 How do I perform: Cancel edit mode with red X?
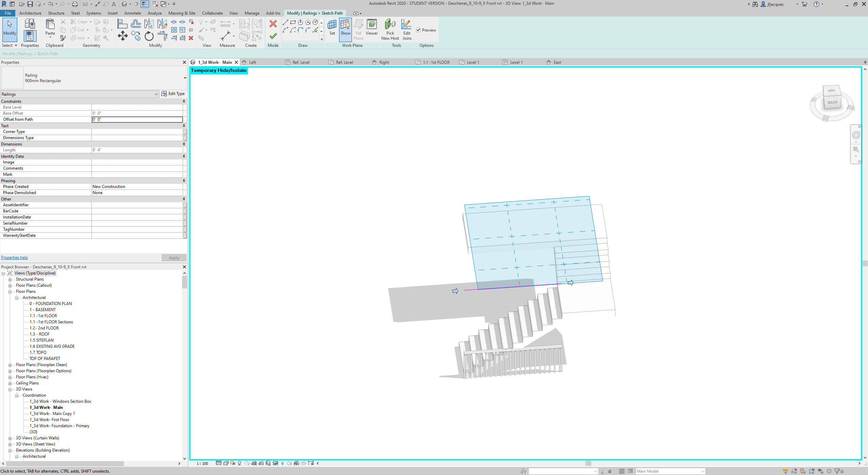pos(273,23)
